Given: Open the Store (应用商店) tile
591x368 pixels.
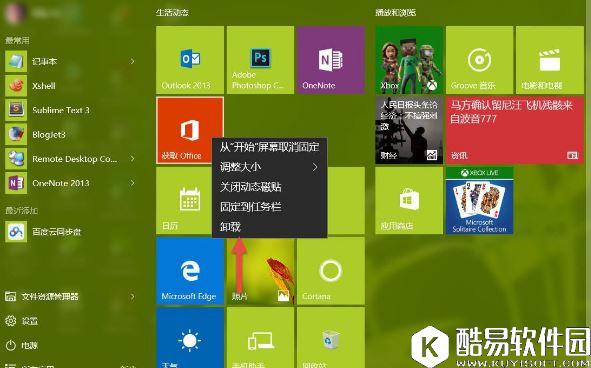Looking at the screenshot, I should click(x=409, y=200).
